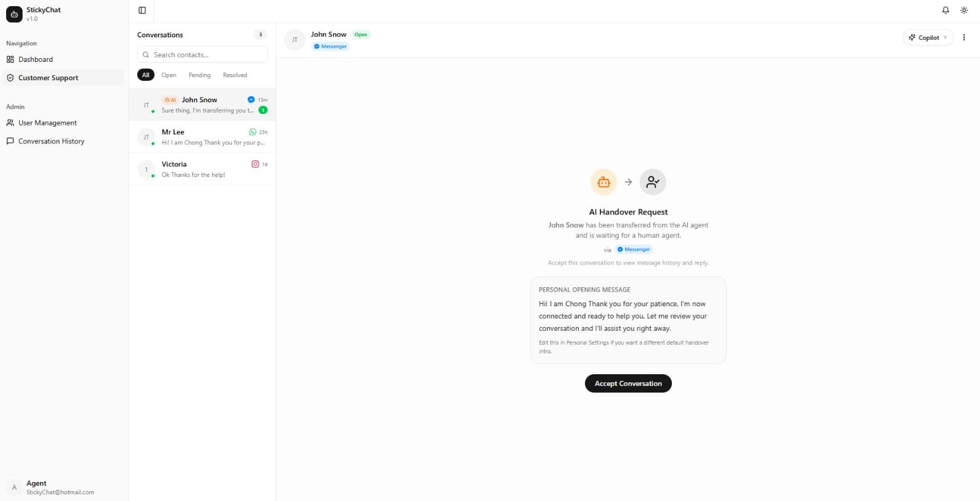Image resolution: width=980 pixels, height=501 pixels.
Task: Click the via Messenger badge
Action: pyautogui.click(x=634, y=249)
